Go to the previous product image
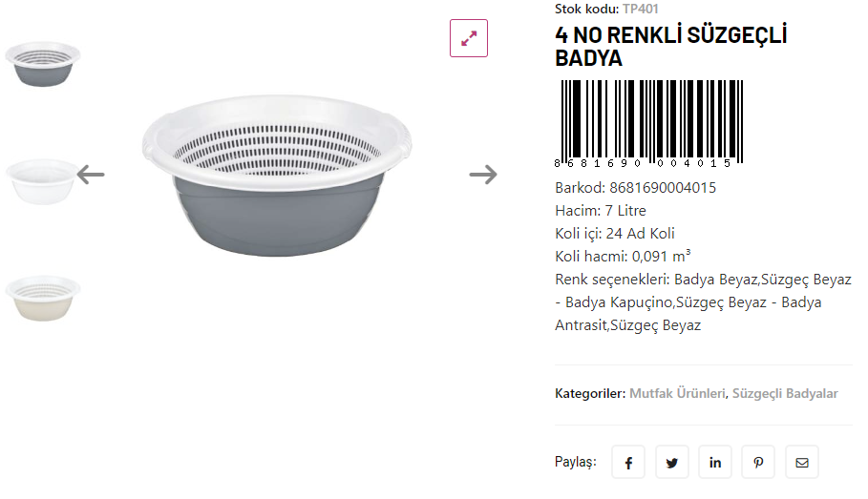868x499 pixels. tap(91, 175)
